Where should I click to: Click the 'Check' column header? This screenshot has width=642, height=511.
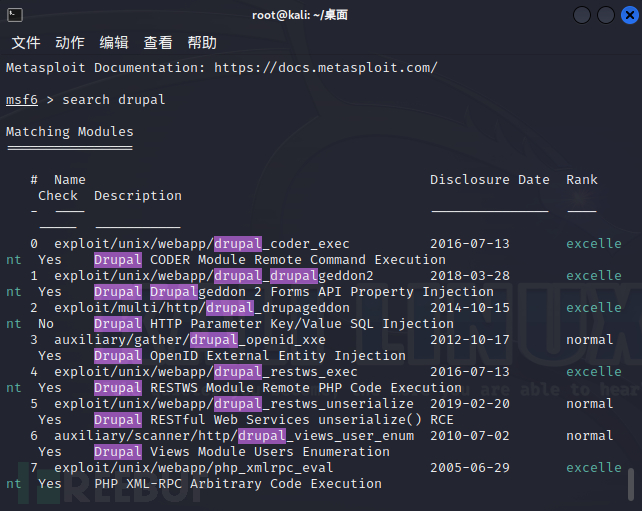[x=58, y=195]
